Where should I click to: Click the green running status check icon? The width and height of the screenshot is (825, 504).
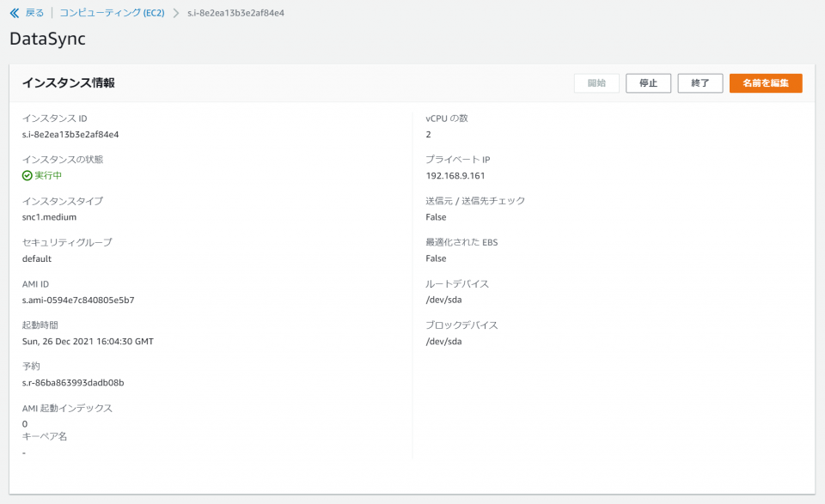pos(27,175)
